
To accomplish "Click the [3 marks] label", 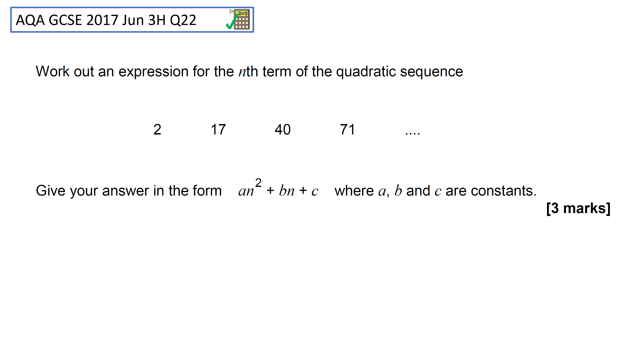I will pos(578,208).
